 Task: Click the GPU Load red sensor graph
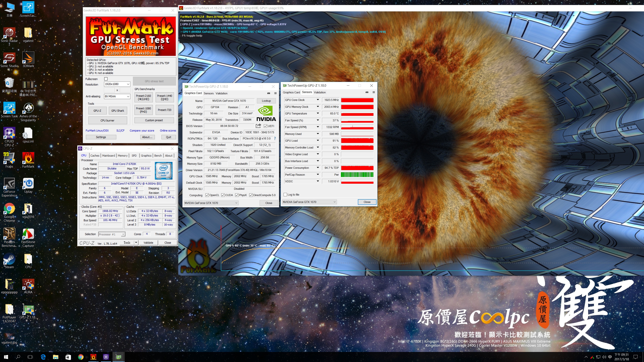click(x=357, y=141)
